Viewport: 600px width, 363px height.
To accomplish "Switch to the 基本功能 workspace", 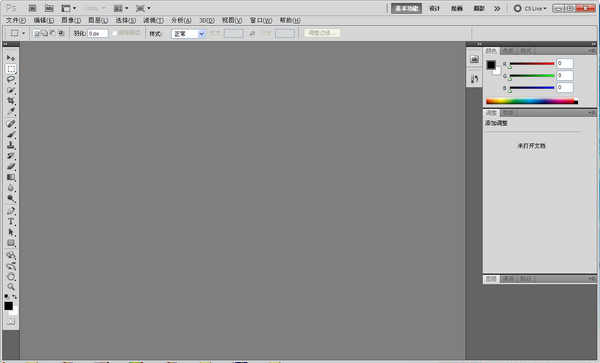I will pyautogui.click(x=406, y=8).
